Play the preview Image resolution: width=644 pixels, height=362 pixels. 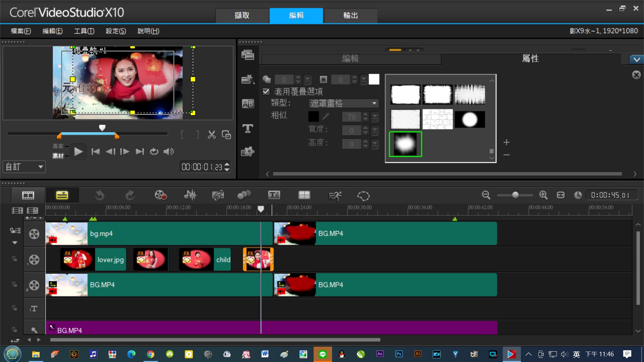click(78, 152)
